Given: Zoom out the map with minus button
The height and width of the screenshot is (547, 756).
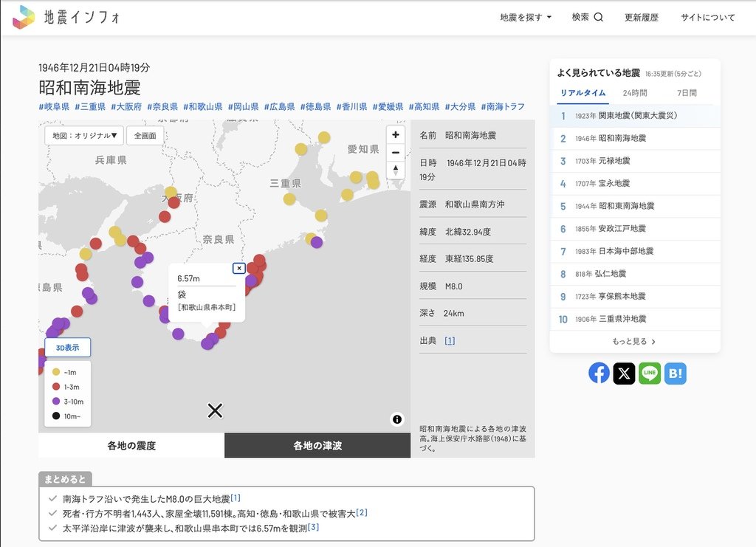Looking at the screenshot, I should (x=396, y=153).
